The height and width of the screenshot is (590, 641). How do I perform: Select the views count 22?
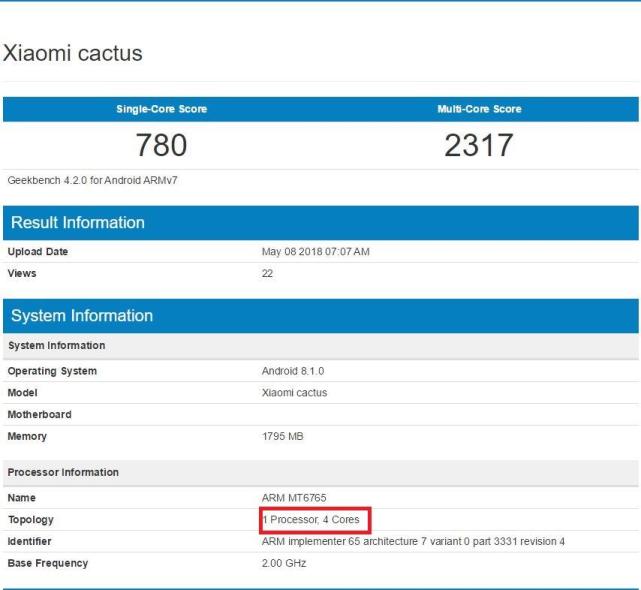click(x=267, y=273)
